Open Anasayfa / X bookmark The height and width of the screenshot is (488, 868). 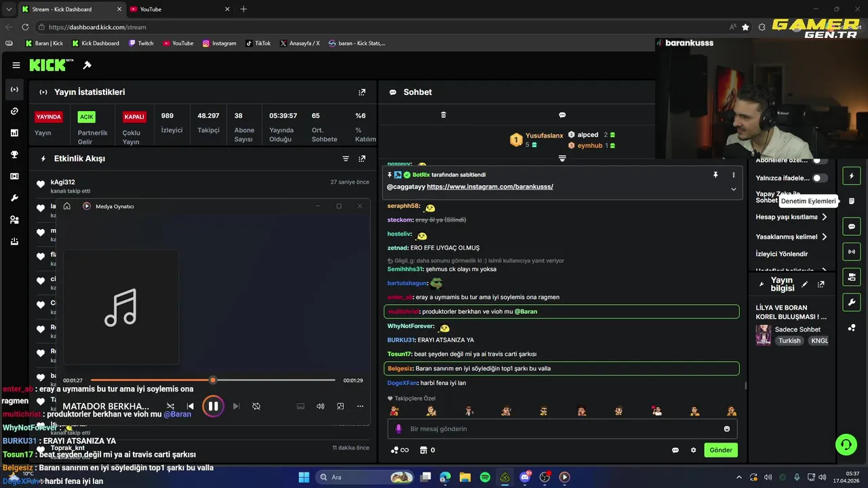(299, 43)
